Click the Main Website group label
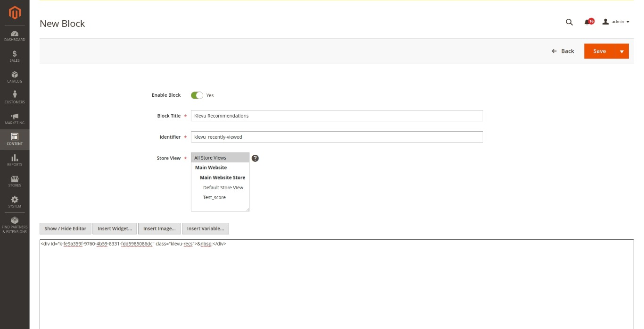The height and width of the screenshot is (329, 644). [211, 168]
